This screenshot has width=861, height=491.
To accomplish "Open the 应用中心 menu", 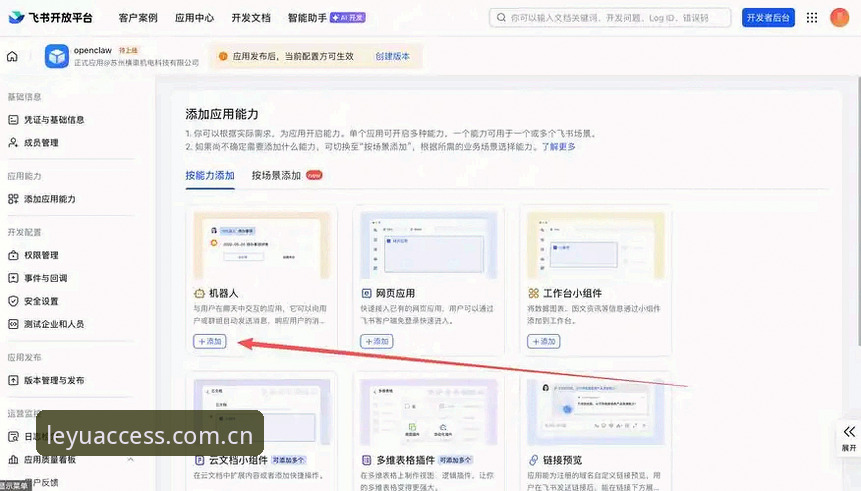I will [x=194, y=18].
